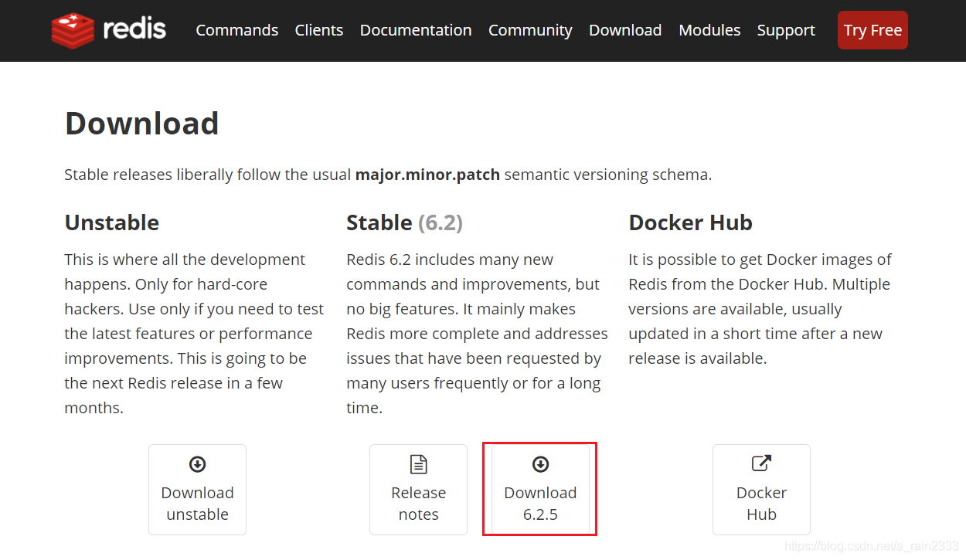Go to the Clients page
The height and width of the screenshot is (560, 966).
318,30
